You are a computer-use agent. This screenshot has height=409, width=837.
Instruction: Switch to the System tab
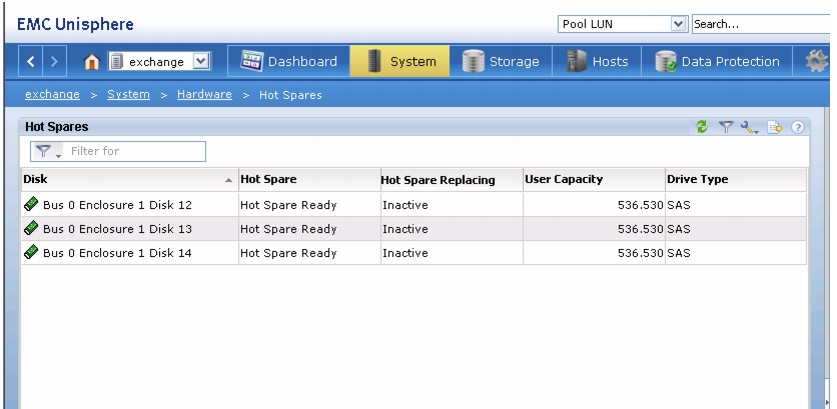pos(400,61)
